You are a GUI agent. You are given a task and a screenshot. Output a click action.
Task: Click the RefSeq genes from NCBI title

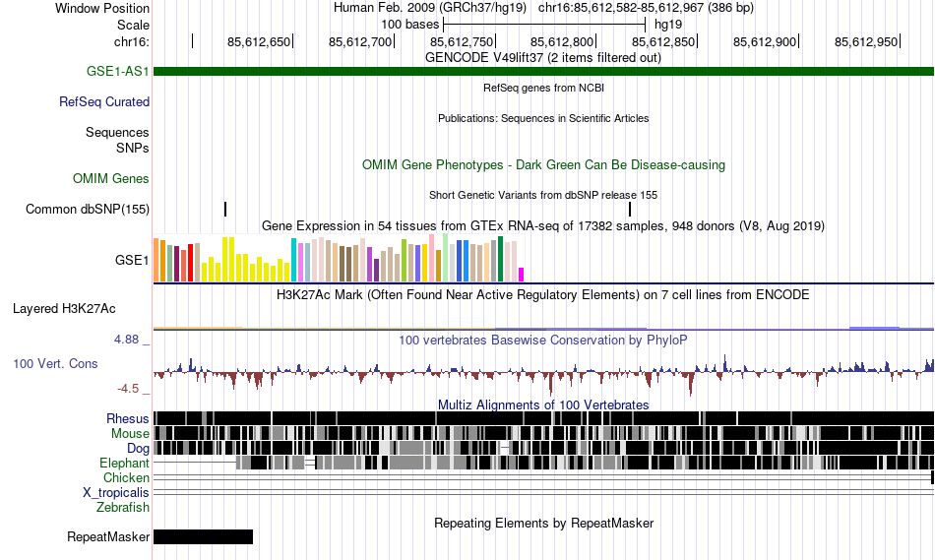pyautogui.click(x=544, y=88)
